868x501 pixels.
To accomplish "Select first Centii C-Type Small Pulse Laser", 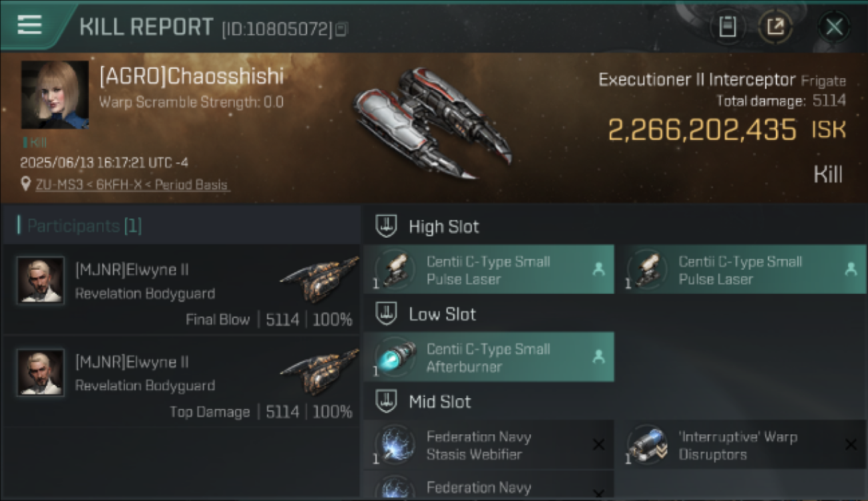I will tap(489, 270).
